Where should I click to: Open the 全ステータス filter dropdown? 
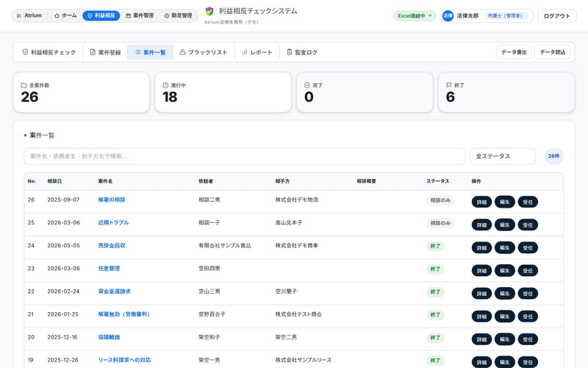click(x=503, y=156)
